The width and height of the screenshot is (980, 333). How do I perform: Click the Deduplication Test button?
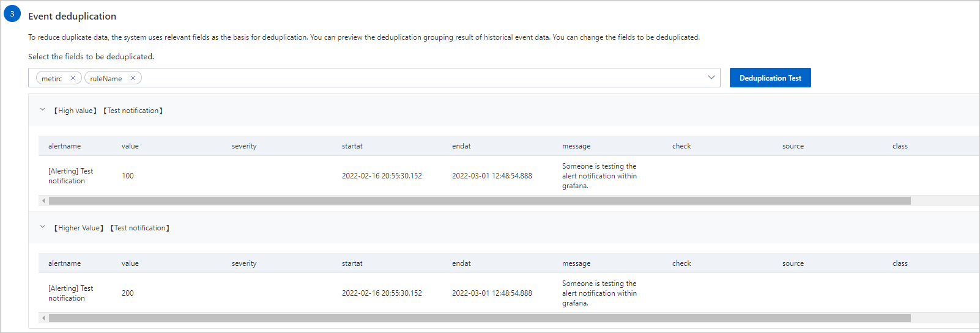770,78
